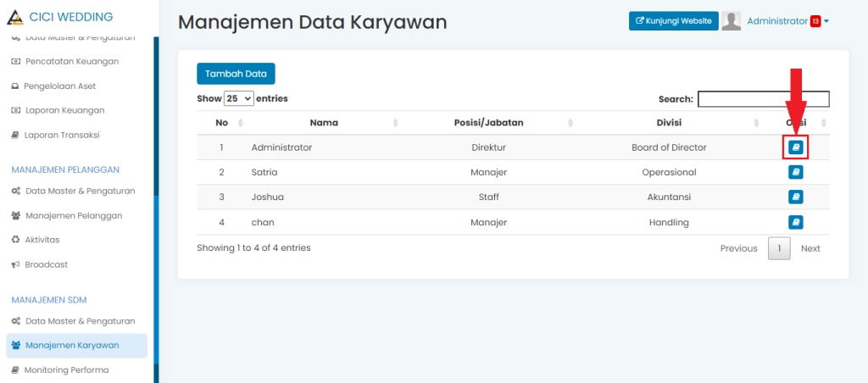Select Monitoring Performa in the sidebar
Viewport: 868px width, 383px height.
[66, 370]
